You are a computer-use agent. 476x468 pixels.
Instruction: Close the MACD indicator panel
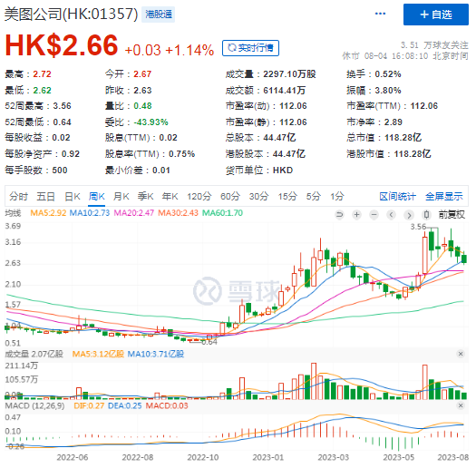[x=461, y=405]
